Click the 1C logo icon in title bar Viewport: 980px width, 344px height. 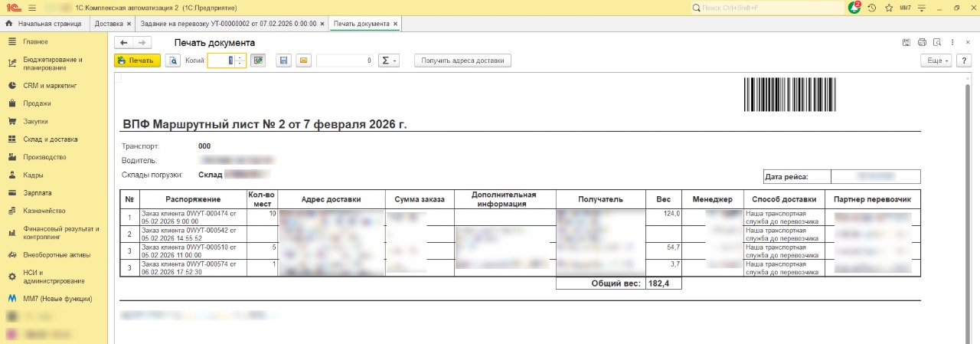(x=13, y=7)
